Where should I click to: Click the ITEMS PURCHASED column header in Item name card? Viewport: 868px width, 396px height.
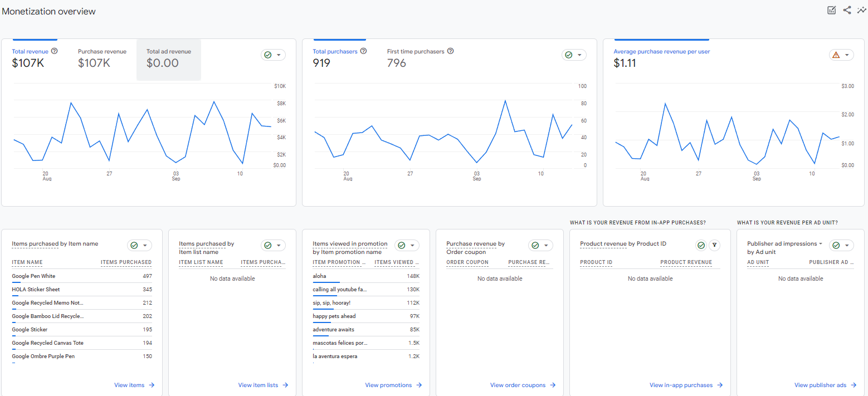point(126,262)
